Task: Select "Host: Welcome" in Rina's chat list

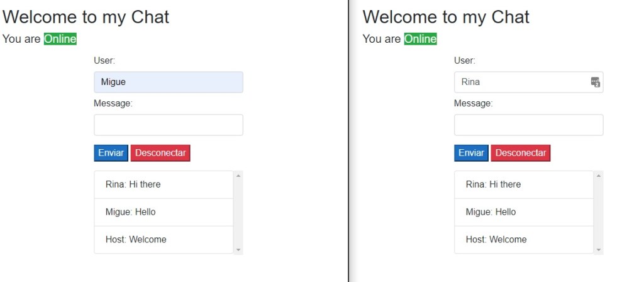Action: click(524, 240)
